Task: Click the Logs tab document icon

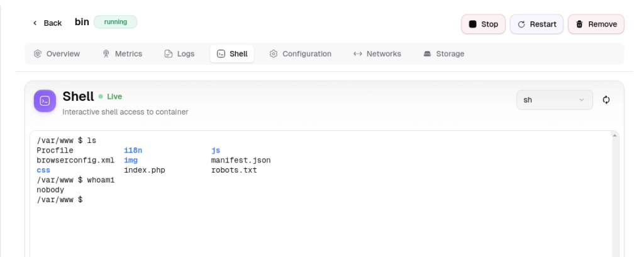Action: click(x=169, y=54)
